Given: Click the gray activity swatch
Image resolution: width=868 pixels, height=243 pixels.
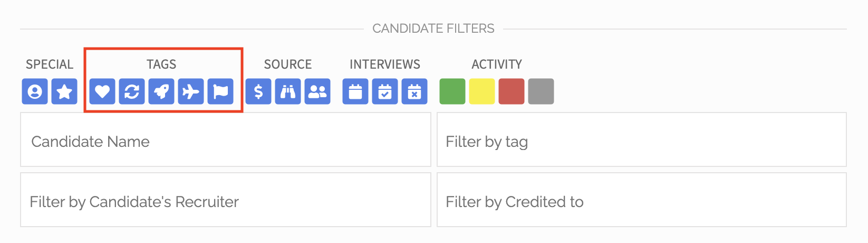Looking at the screenshot, I should click(x=541, y=91).
